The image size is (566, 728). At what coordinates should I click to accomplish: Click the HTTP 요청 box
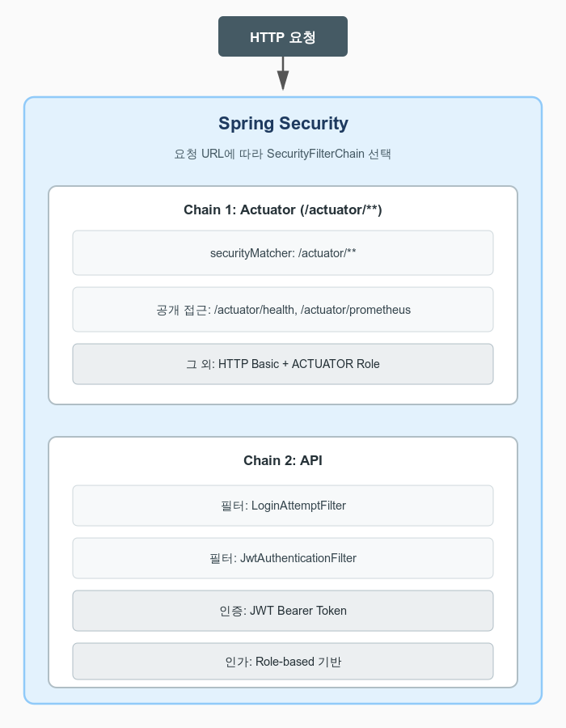coord(282,36)
